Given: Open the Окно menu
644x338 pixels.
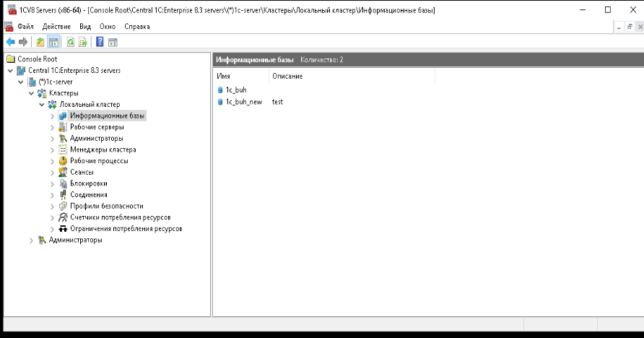Looking at the screenshot, I should pos(108,27).
